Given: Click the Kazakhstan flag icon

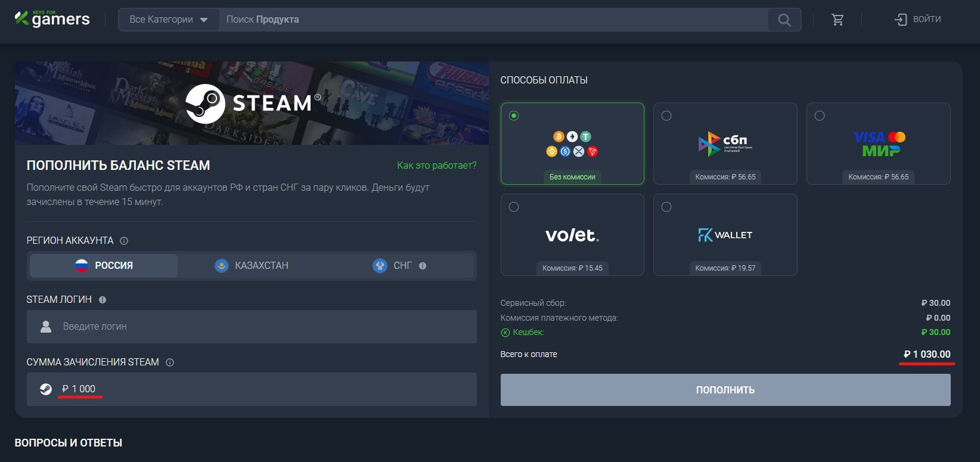Looking at the screenshot, I should [x=222, y=266].
